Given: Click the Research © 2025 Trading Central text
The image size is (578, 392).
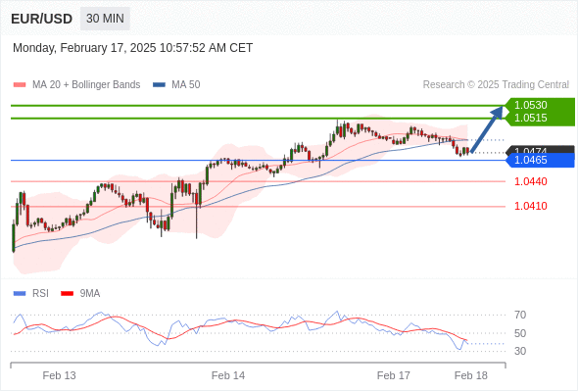Looking at the screenshot, I should (496, 85).
